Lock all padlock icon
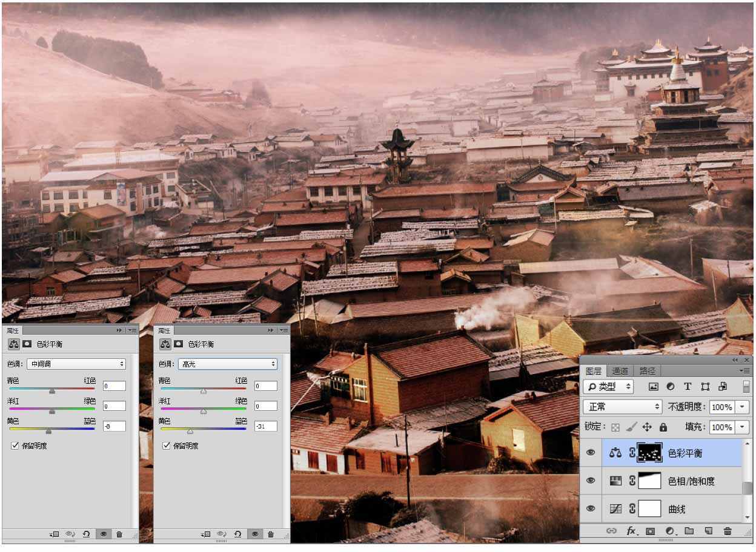756x552 pixels. (663, 427)
